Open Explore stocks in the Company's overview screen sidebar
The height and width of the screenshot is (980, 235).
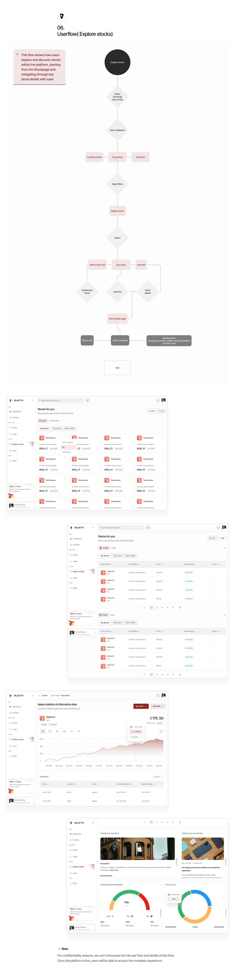coord(82,867)
